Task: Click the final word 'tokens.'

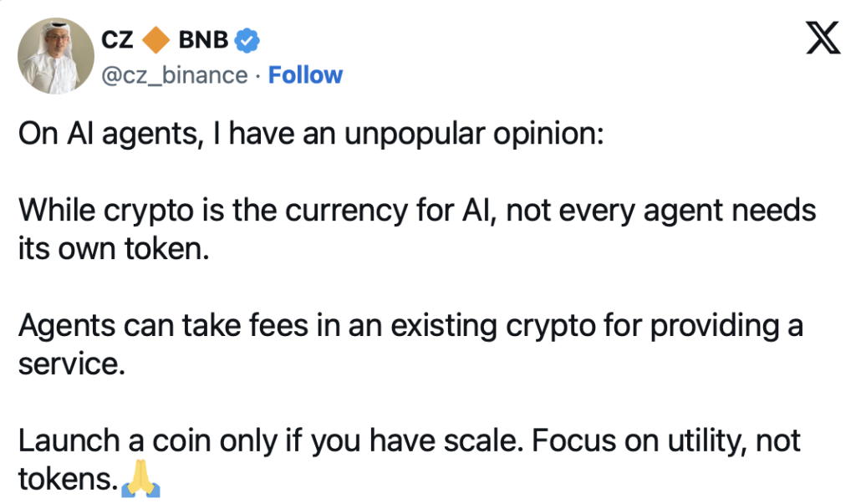Action: click(68, 479)
